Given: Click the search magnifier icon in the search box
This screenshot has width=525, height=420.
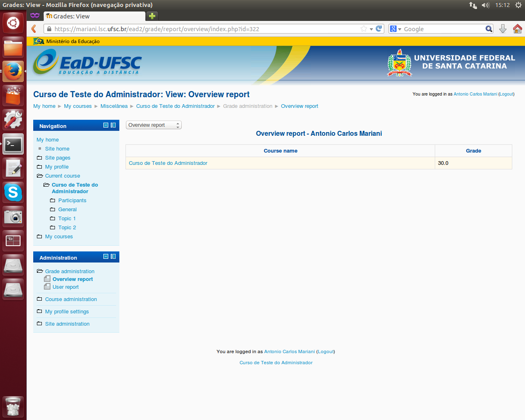Looking at the screenshot, I should pyautogui.click(x=488, y=29).
